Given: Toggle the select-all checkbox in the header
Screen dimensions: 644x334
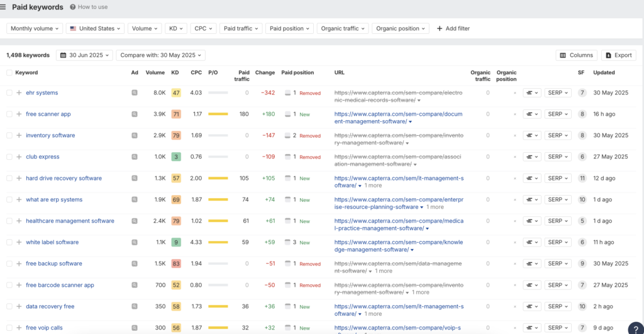Looking at the screenshot, I should tap(9, 73).
